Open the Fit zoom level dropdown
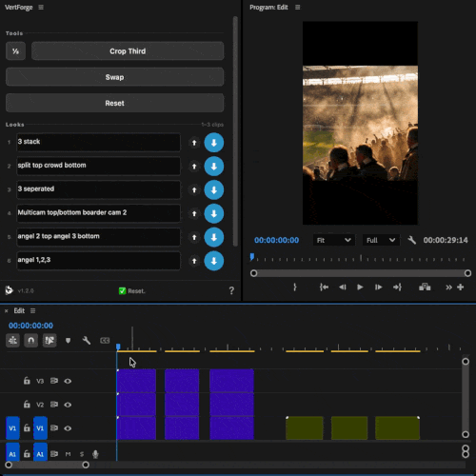The height and width of the screenshot is (476, 476). [333, 240]
